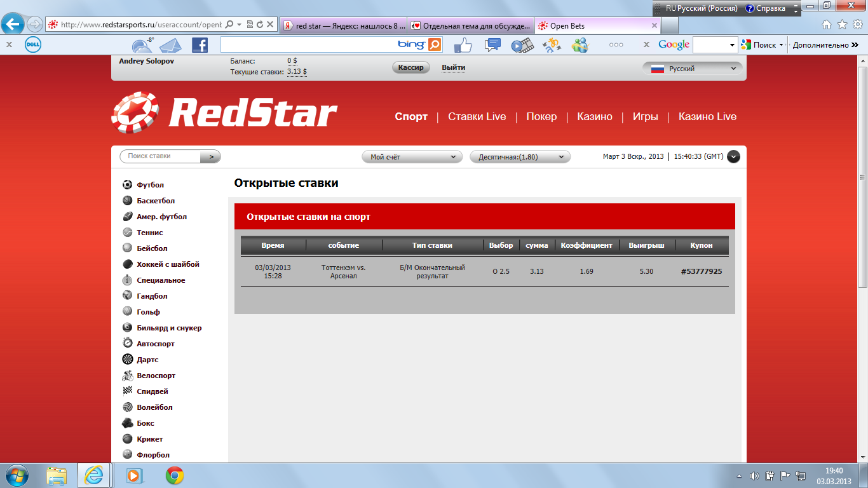The width and height of the screenshot is (868, 488).
Task: Click the football ball icon in sidebar
Action: click(x=128, y=185)
